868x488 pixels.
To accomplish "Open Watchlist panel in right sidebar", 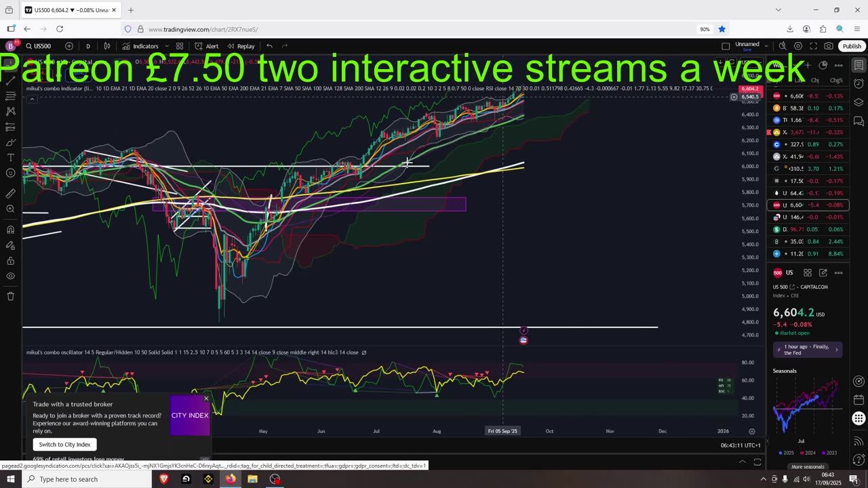I will (x=859, y=65).
